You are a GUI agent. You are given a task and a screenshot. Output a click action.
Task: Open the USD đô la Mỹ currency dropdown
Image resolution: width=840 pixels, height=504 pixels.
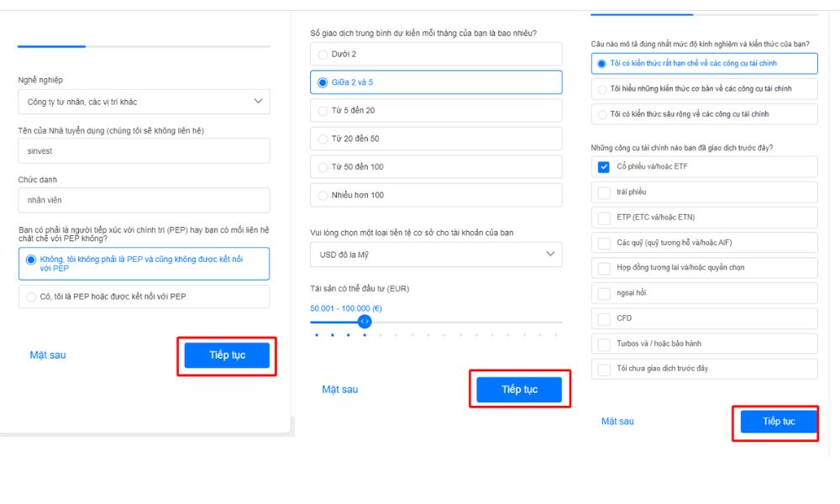point(435,254)
